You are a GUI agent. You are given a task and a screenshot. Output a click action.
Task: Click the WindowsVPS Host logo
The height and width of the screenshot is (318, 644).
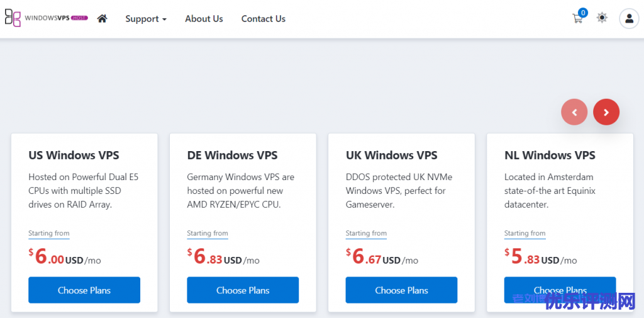[45, 18]
